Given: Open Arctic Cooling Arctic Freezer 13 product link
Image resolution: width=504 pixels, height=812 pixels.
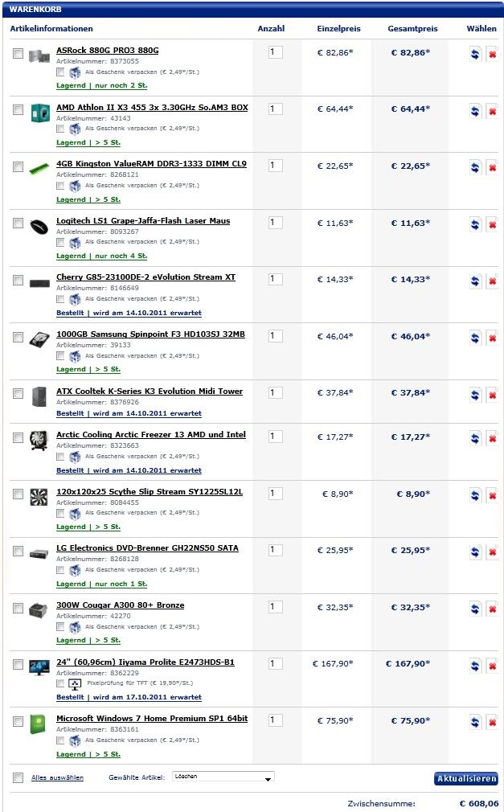Looking at the screenshot, I should coord(151,434).
